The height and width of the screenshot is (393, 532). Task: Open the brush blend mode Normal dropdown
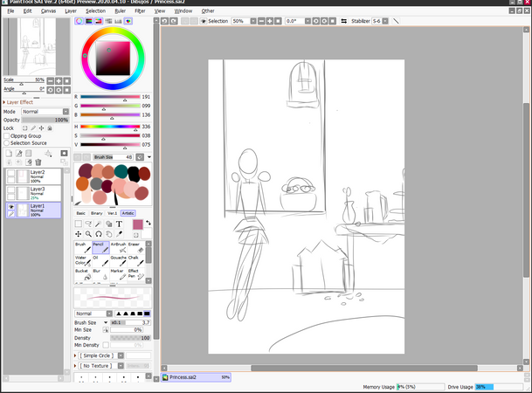coord(93,314)
